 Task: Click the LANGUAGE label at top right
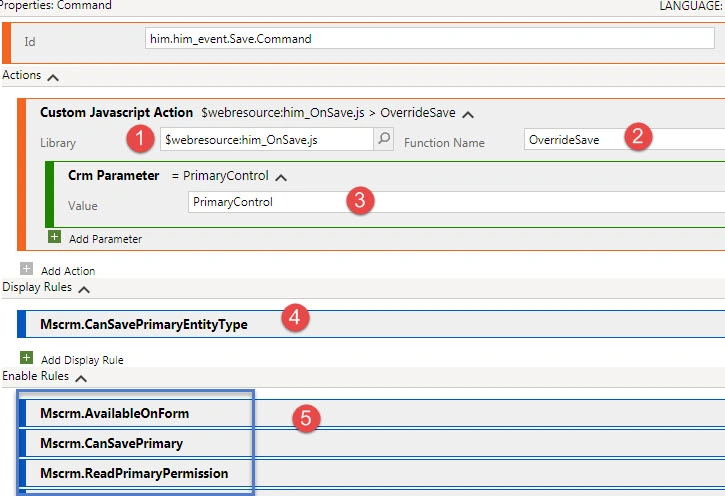coord(692,6)
